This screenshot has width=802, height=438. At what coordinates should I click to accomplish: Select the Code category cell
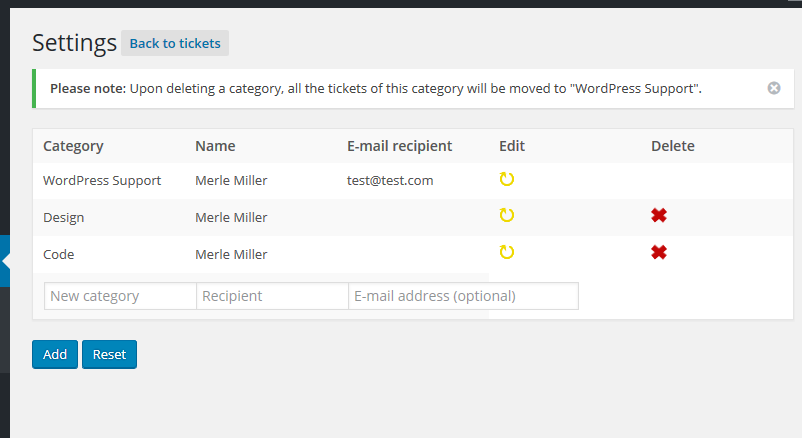(58, 254)
